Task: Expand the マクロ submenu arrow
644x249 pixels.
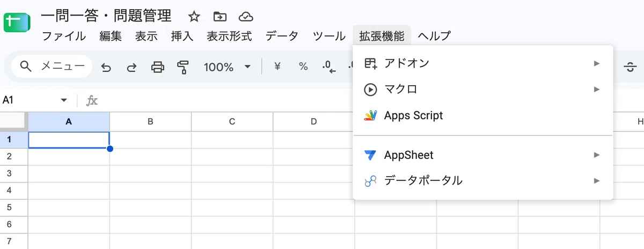Action: coord(596,89)
